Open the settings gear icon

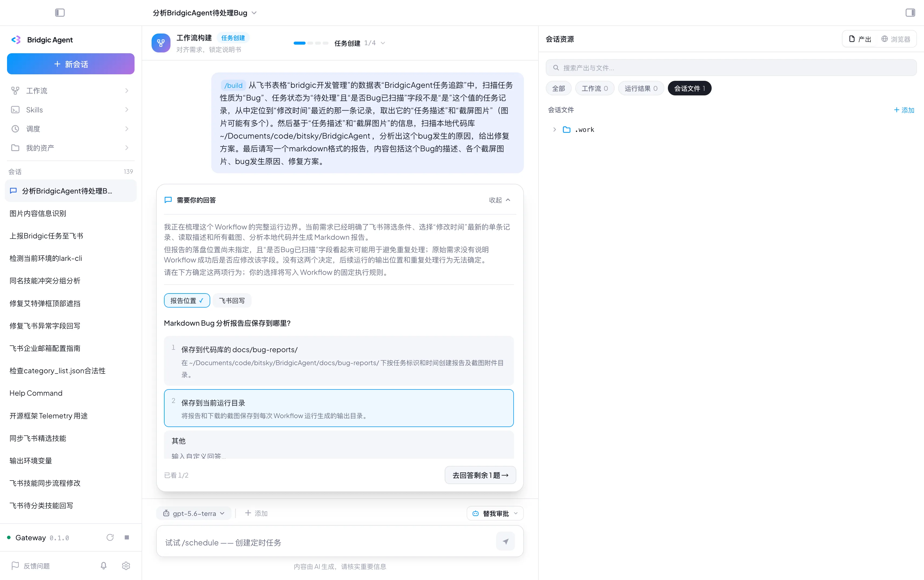126,566
